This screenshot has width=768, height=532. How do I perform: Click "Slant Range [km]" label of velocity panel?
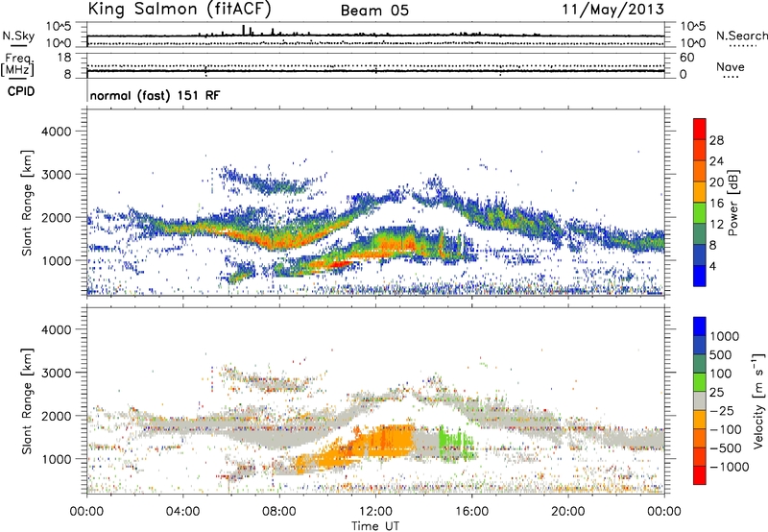tap(27, 401)
